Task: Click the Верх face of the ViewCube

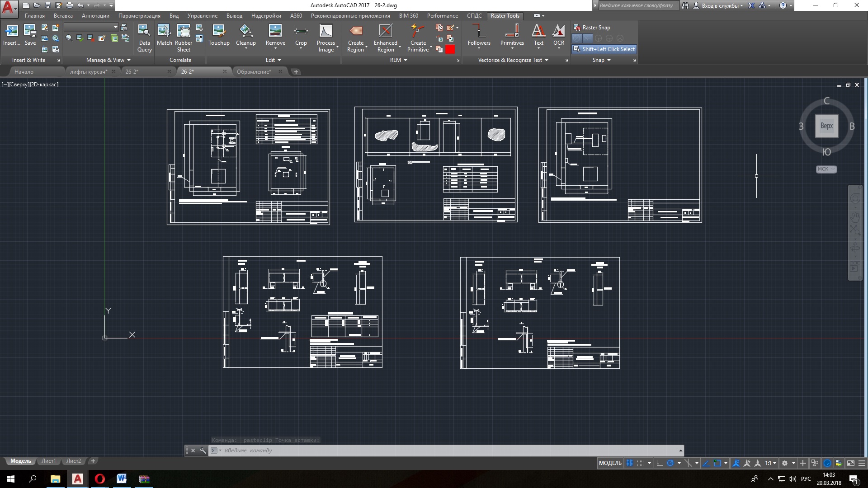Action: [826, 126]
